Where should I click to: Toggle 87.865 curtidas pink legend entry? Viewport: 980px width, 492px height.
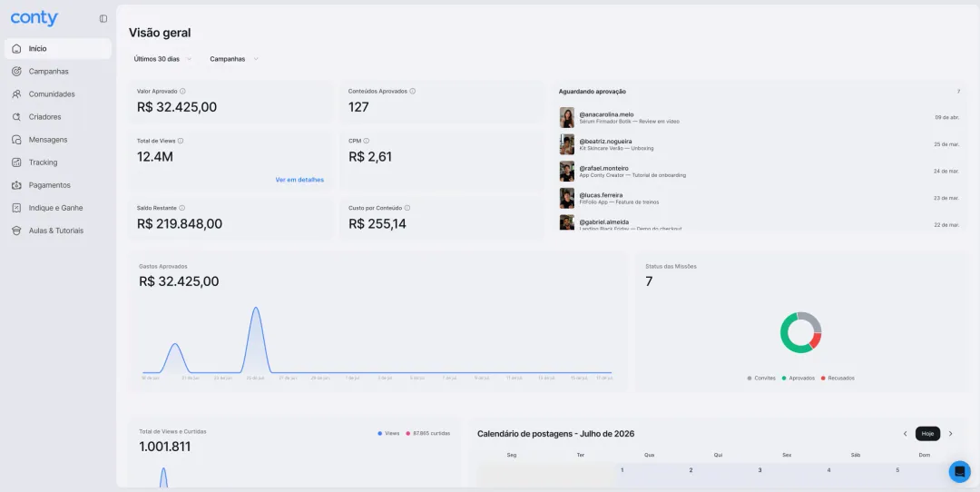[x=428, y=433]
